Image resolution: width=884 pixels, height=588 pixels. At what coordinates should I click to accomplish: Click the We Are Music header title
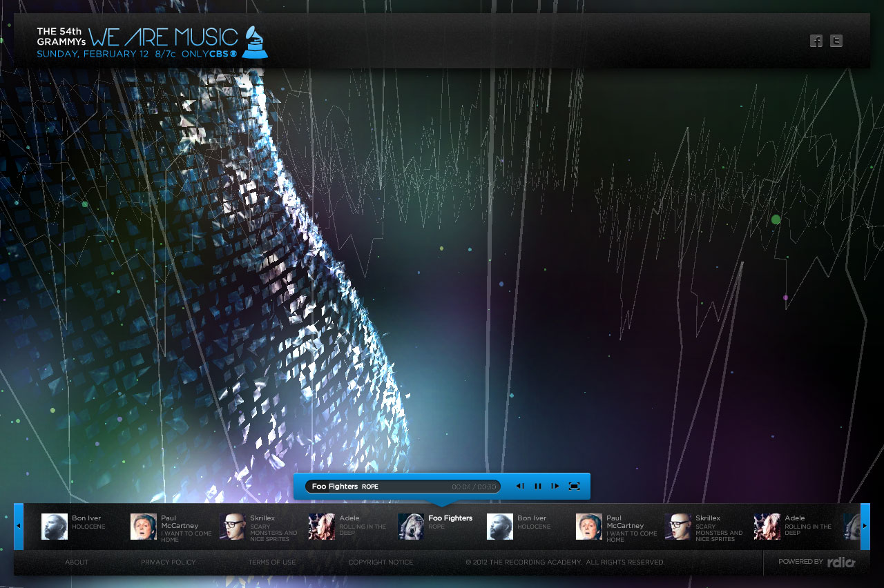(163, 37)
